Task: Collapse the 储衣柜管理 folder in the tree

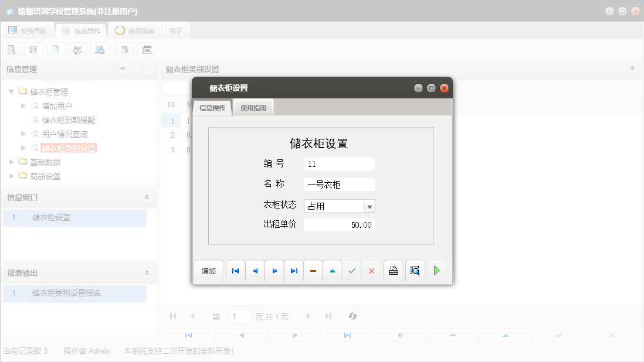Action: click(x=12, y=91)
